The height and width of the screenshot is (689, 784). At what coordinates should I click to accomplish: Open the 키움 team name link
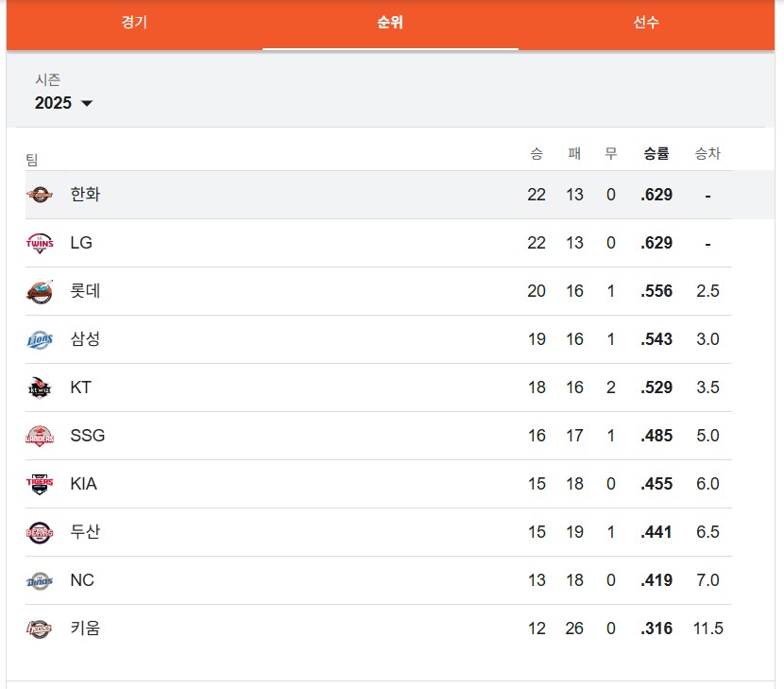click(x=85, y=629)
